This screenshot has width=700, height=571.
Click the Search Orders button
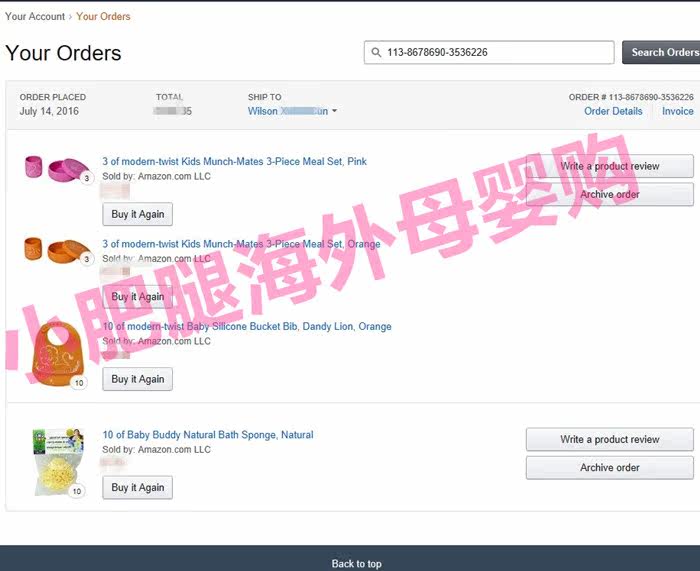pyautogui.click(x=662, y=52)
